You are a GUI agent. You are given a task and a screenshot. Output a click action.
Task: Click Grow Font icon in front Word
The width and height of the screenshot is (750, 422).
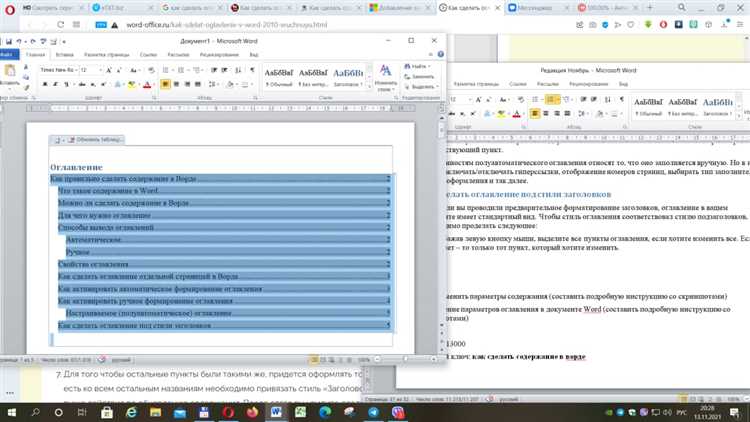[x=109, y=70]
